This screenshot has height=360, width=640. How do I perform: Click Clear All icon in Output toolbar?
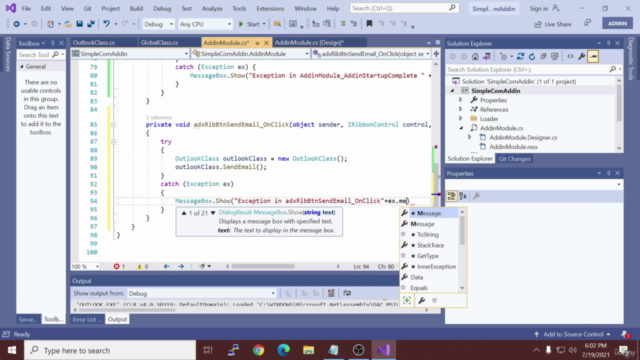[331, 293]
